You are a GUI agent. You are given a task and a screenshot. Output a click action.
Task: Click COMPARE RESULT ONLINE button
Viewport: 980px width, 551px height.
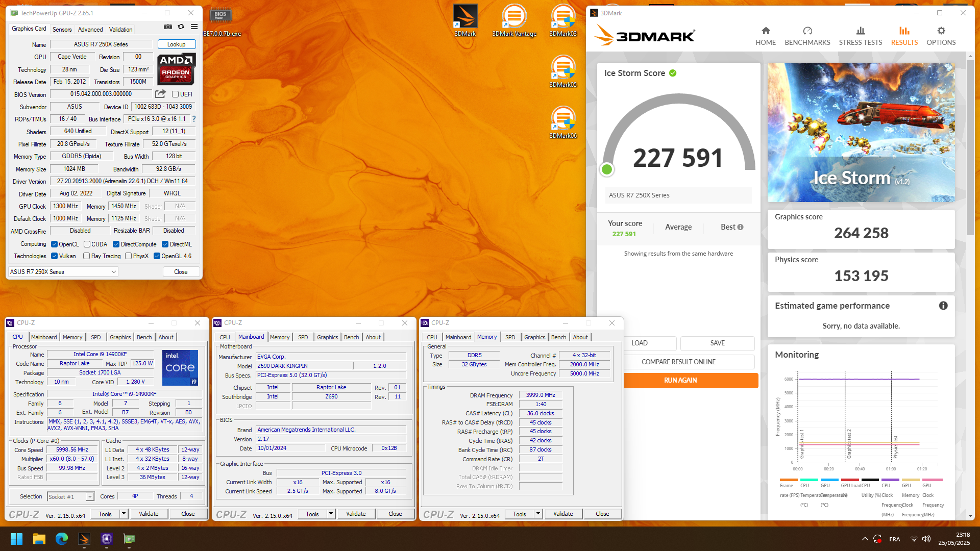click(678, 362)
